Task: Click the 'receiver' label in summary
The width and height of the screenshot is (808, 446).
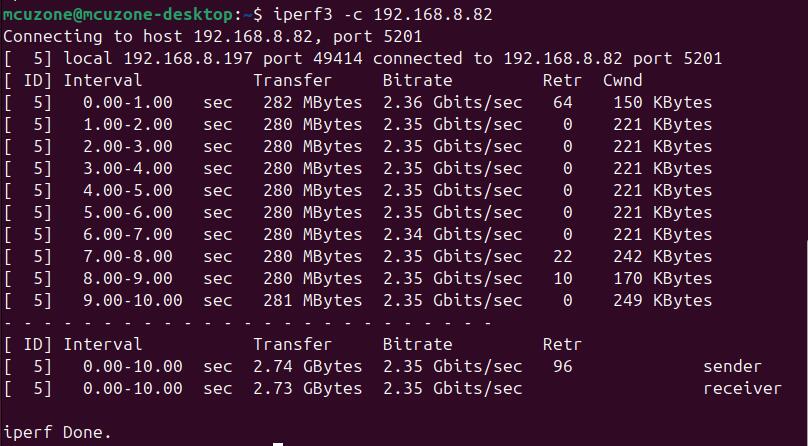Action: coord(743,388)
